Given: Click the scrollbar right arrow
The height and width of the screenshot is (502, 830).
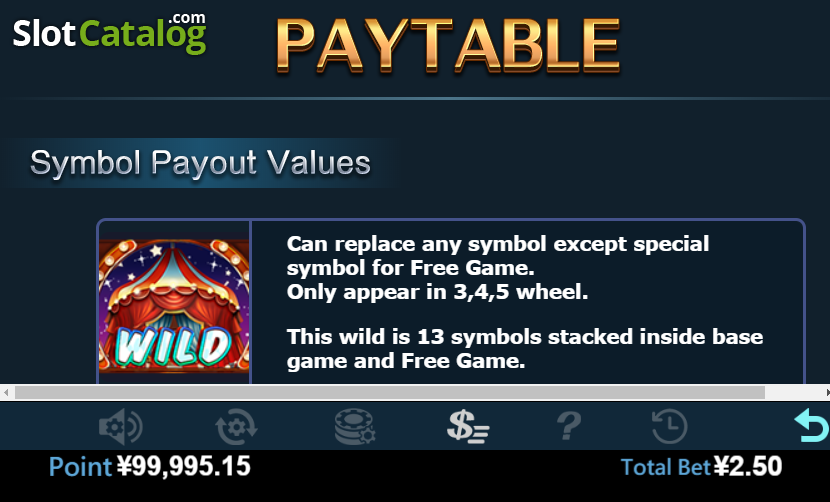Looking at the screenshot, I should coord(826,392).
